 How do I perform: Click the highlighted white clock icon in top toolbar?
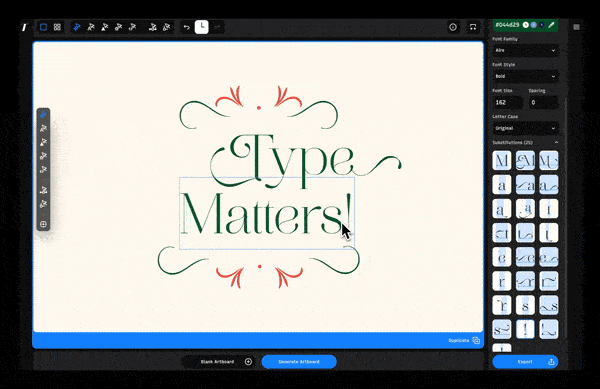click(x=202, y=27)
